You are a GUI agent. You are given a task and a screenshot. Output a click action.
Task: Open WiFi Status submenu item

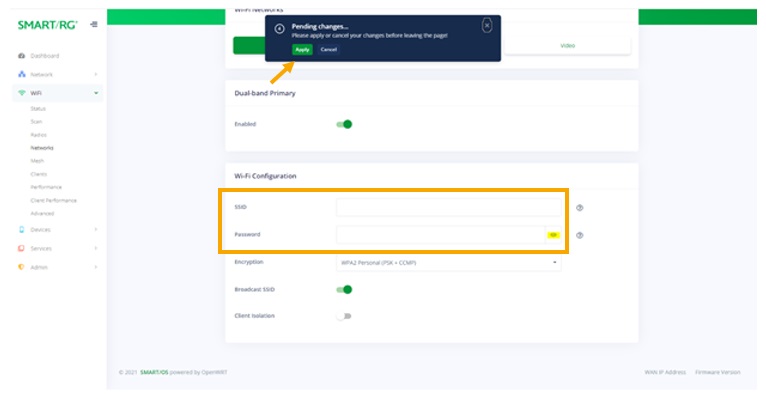tap(38, 108)
